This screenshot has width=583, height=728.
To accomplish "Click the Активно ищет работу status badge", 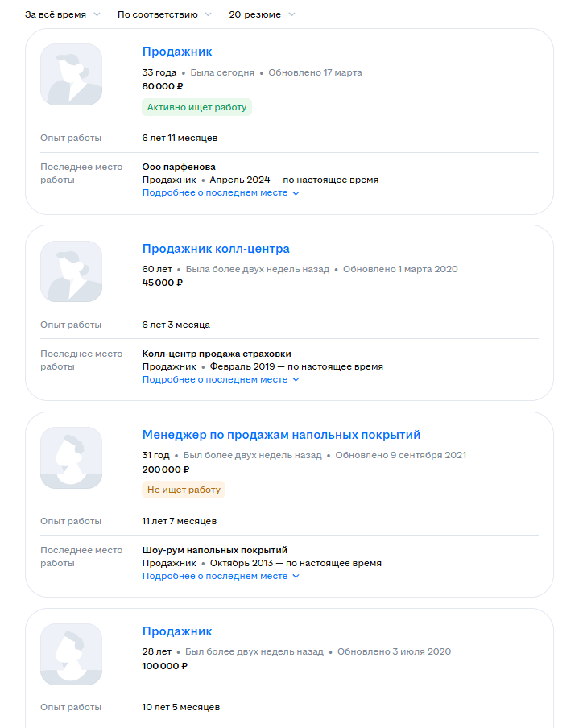I will coord(196,107).
